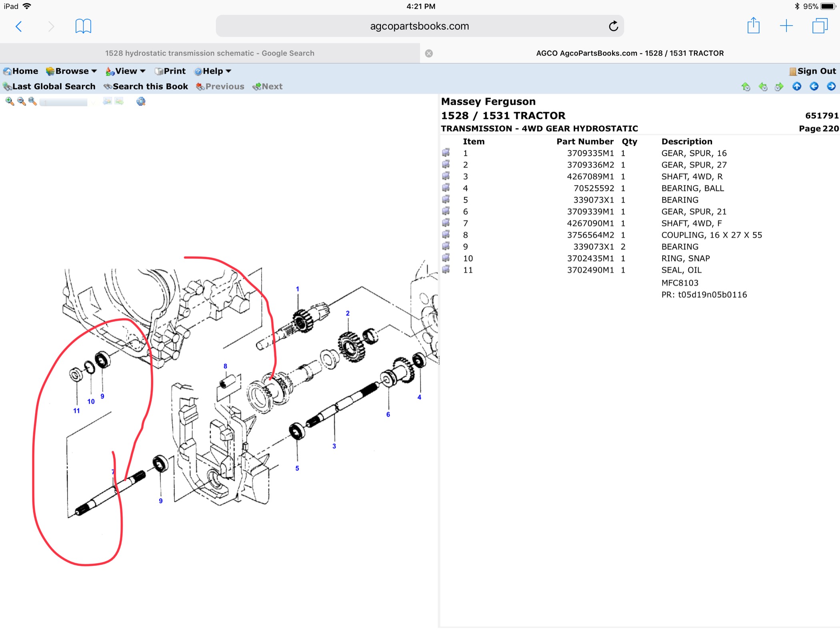The width and height of the screenshot is (840, 630).
Task: Click cart icon for SHAFT, 4WD, F
Action: [446, 223]
